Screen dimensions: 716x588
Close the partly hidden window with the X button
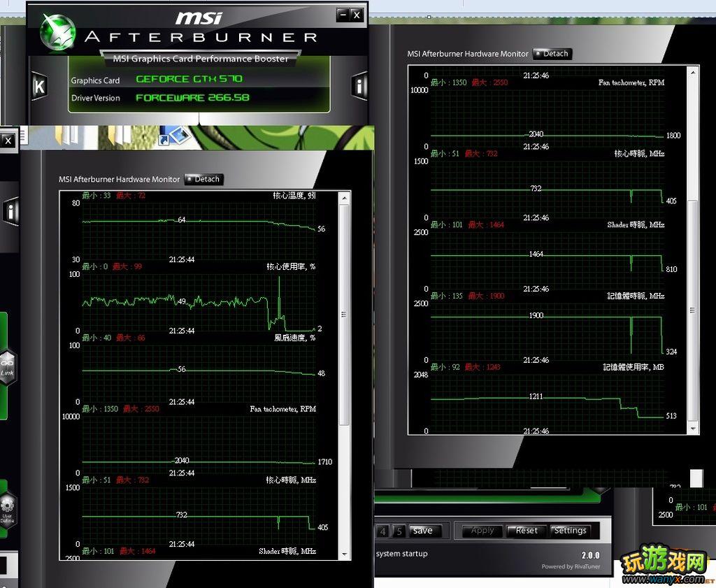(x=8, y=141)
